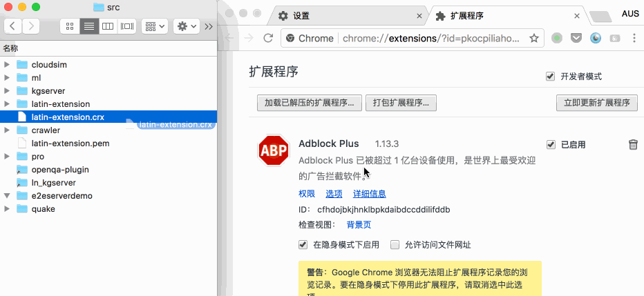Viewport: 644px width, 296px height.
Task: Open a new Chrome tab
Action: [602, 17]
